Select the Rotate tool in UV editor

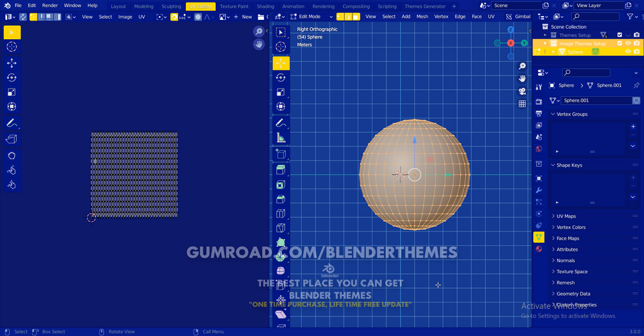(x=12, y=78)
